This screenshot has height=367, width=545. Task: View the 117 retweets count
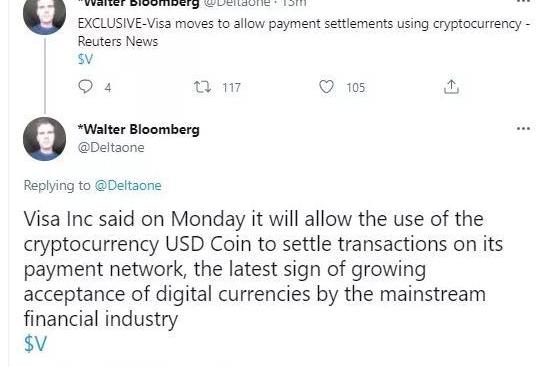click(231, 87)
